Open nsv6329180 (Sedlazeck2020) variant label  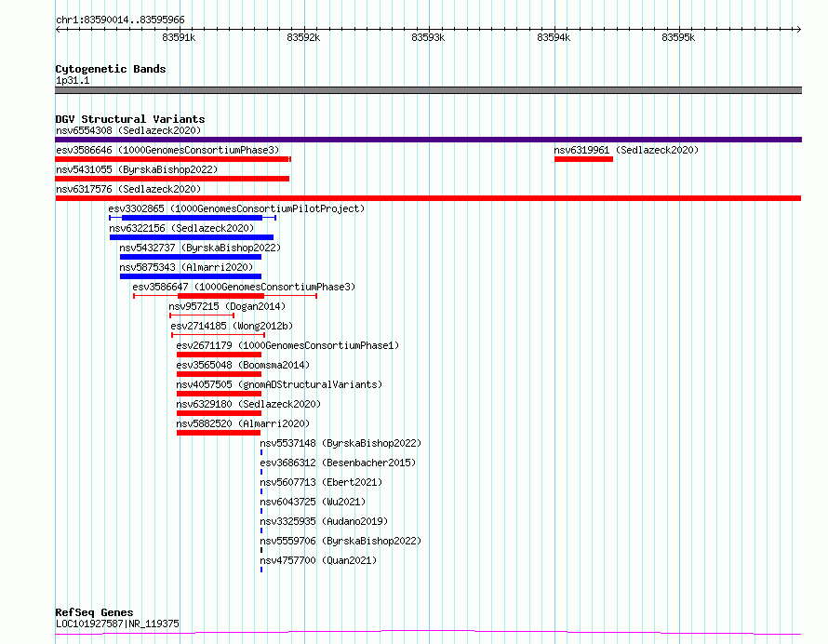[x=248, y=404]
